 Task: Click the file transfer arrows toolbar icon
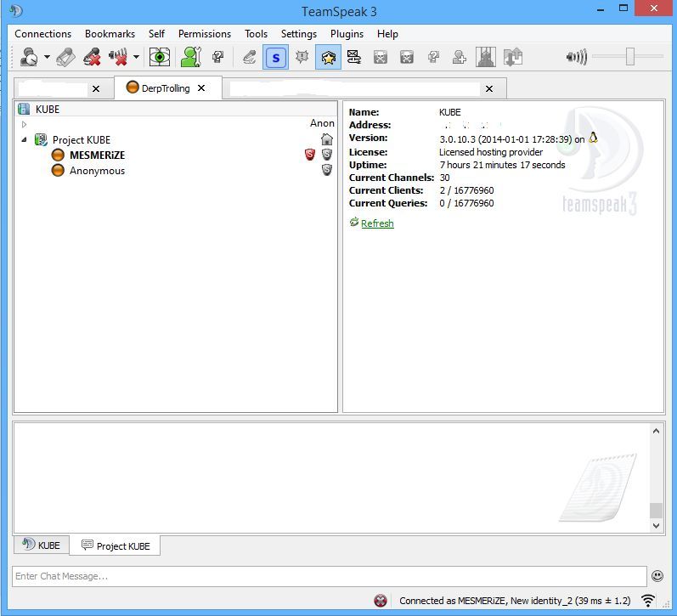coord(512,57)
